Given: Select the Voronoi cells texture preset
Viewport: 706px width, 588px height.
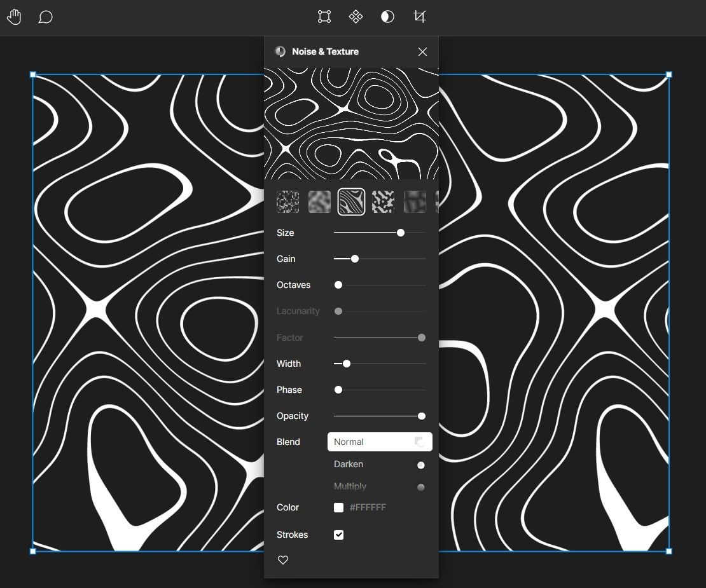Looking at the screenshot, I should [415, 202].
